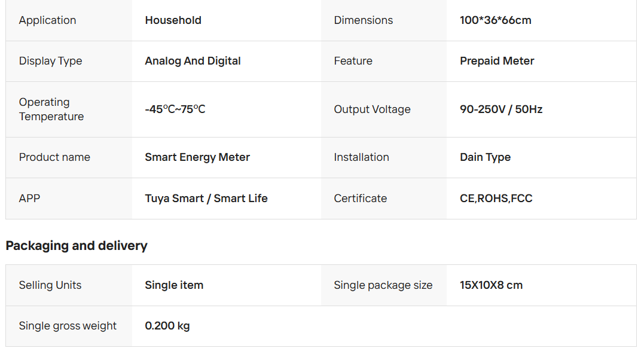Click the "Output Voltage" label
Screen dimensions: 644x357
[x=372, y=109]
